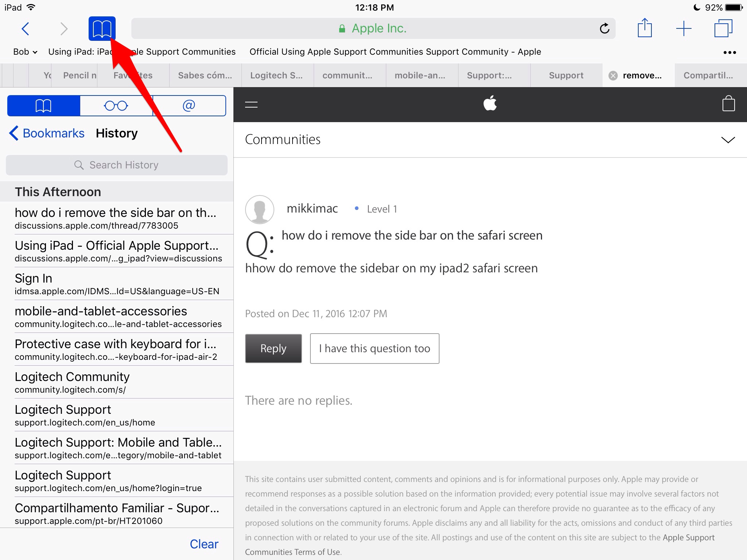Open the shopping bag icon
The width and height of the screenshot is (747, 560).
[728, 104]
